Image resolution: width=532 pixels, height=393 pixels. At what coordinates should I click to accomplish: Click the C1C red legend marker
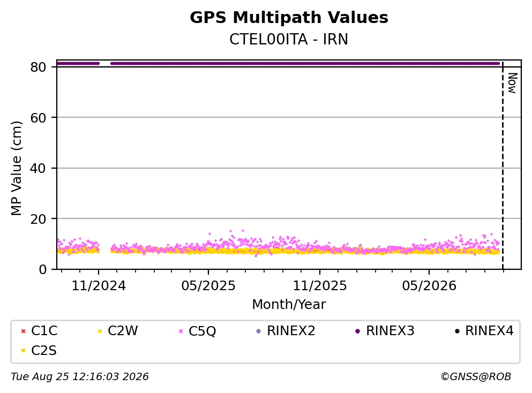[23, 331]
